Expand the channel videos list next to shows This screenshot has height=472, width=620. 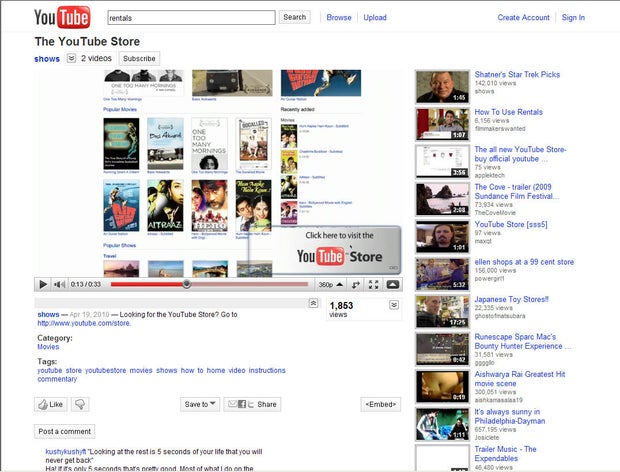[71, 59]
